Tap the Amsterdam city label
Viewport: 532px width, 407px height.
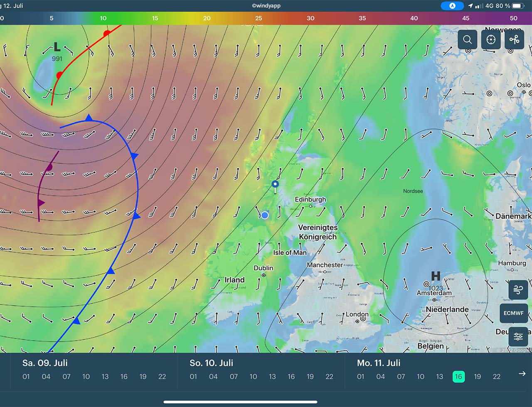point(434,293)
